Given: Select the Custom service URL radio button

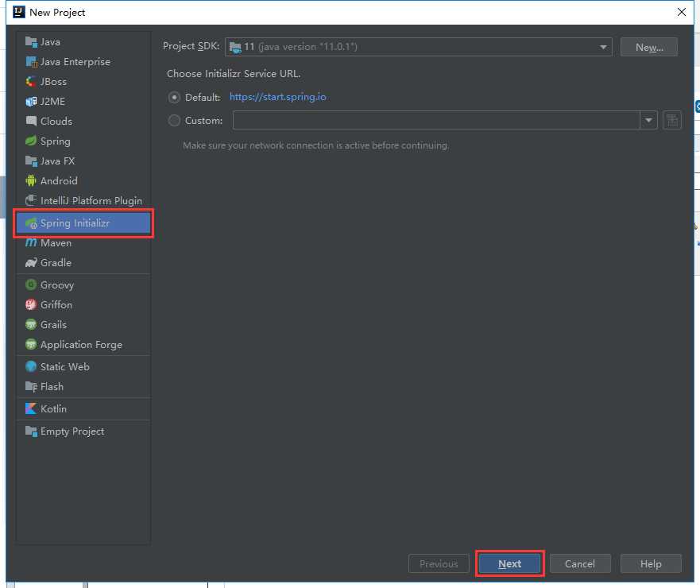Looking at the screenshot, I should click(174, 121).
